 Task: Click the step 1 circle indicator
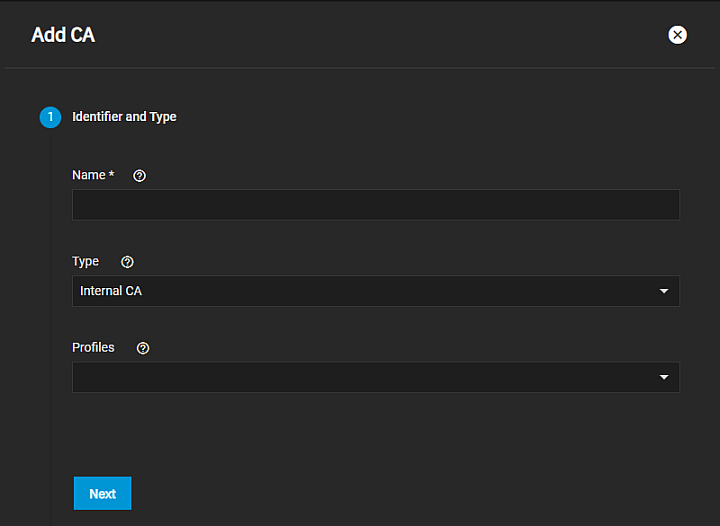point(50,117)
